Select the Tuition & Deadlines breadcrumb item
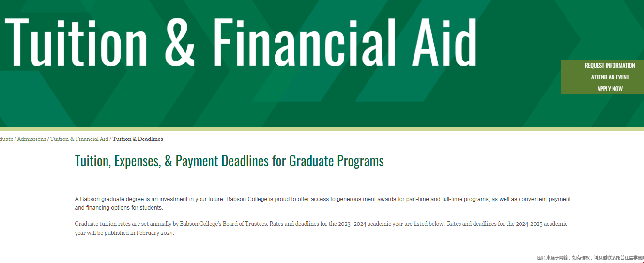 point(138,139)
